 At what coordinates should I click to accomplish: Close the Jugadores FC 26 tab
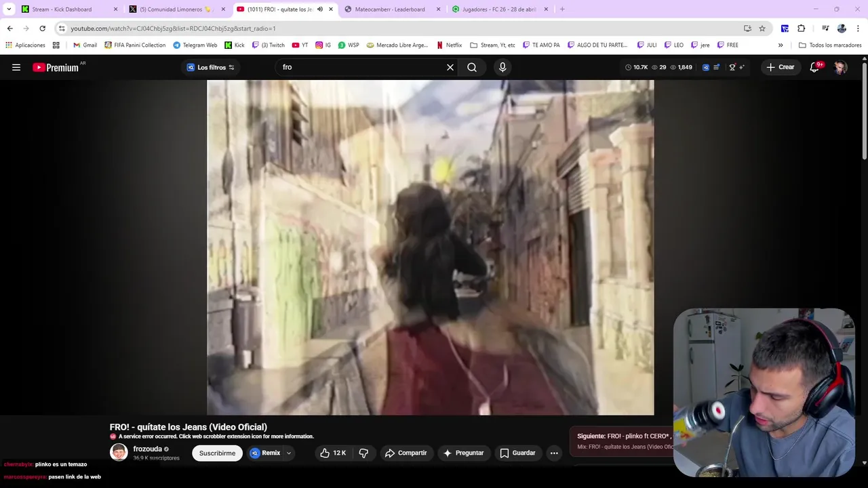point(546,9)
